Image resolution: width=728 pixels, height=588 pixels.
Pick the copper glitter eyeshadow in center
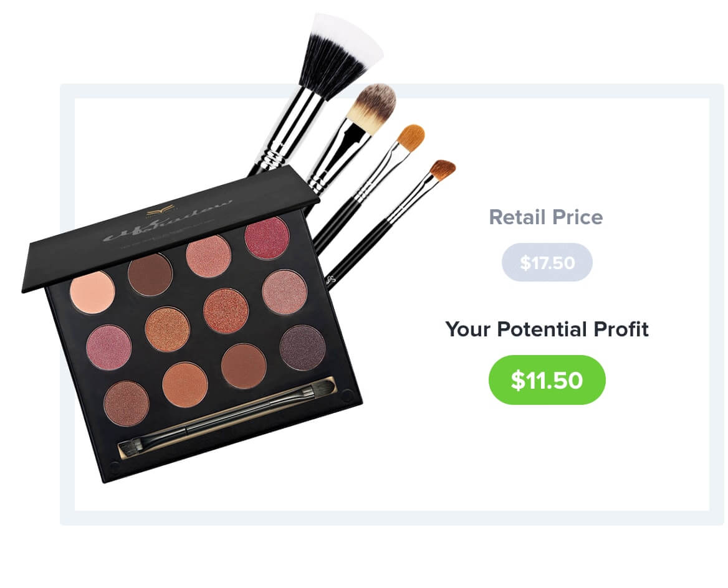pyautogui.click(x=226, y=310)
